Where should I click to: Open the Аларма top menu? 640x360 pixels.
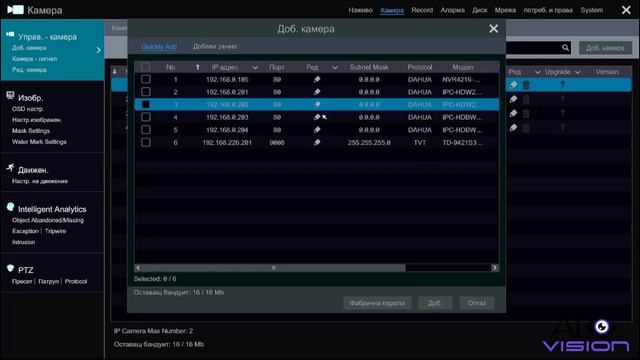pos(452,10)
